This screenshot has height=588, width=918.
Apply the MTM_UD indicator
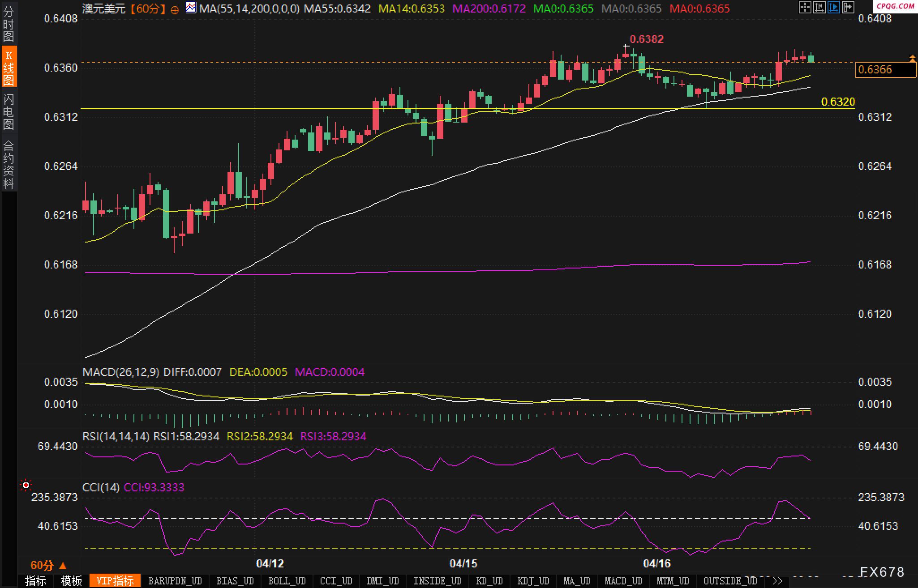[x=673, y=581]
